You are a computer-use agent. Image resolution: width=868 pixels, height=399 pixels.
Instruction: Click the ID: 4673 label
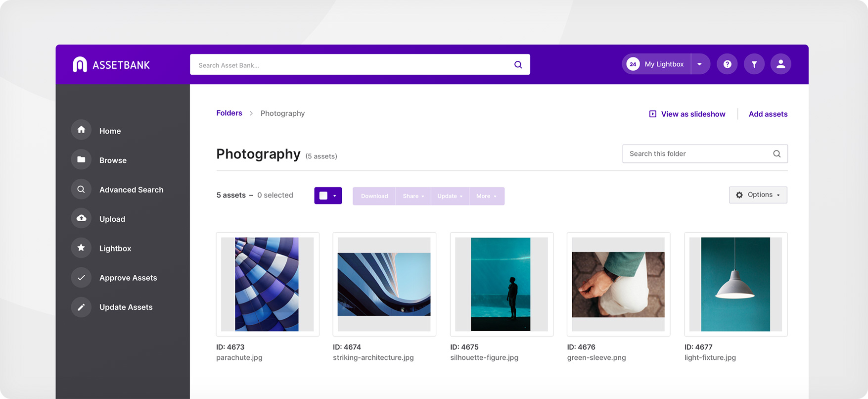point(230,347)
